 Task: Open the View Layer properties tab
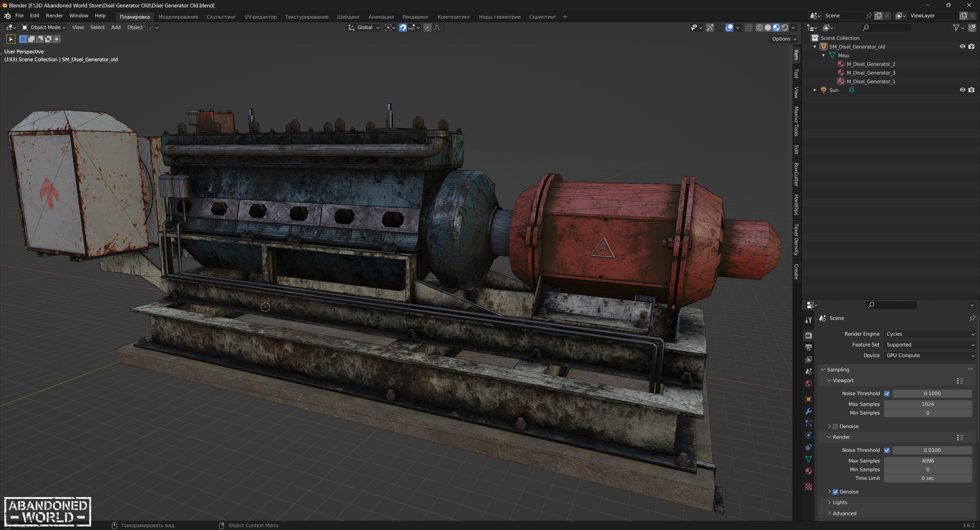coord(808,359)
